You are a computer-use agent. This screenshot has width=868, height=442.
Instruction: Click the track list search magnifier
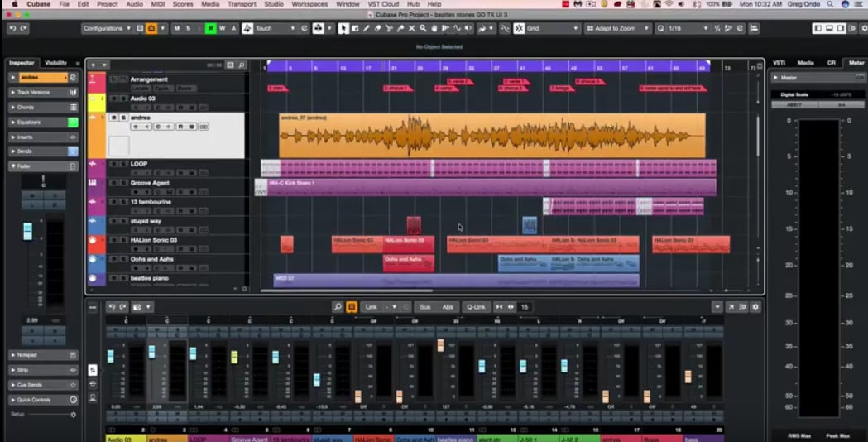(242, 65)
